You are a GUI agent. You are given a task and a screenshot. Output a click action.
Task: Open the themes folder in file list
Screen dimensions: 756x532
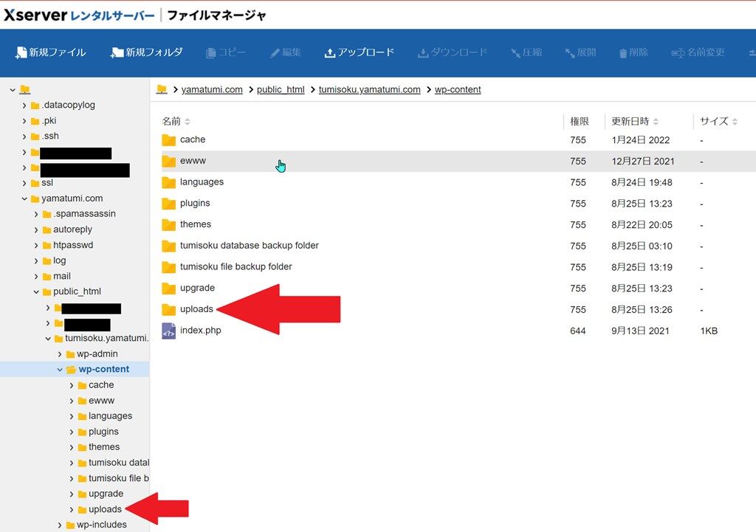pyautogui.click(x=195, y=224)
